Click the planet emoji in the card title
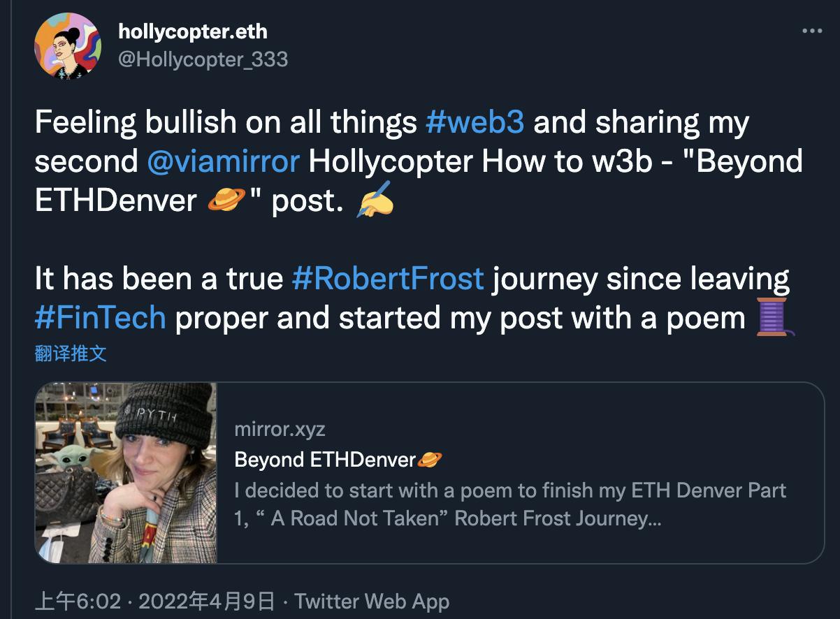Screen dimensions: 840x619 click(429, 460)
